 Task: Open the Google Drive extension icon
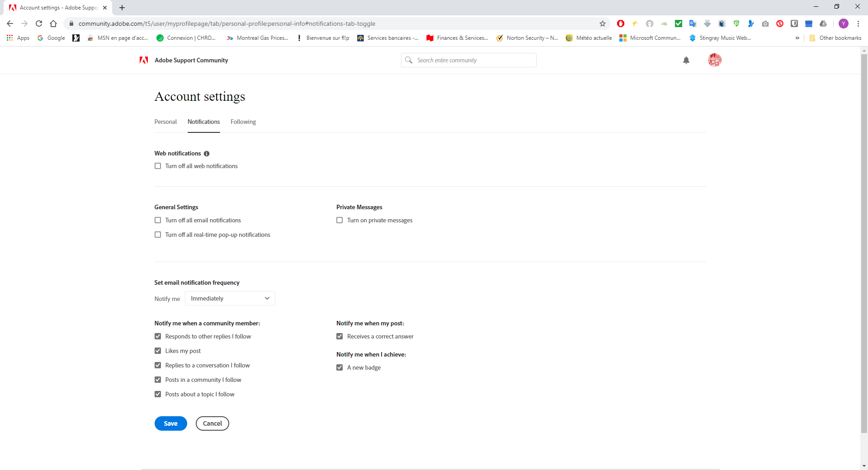(x=824, y=23)
